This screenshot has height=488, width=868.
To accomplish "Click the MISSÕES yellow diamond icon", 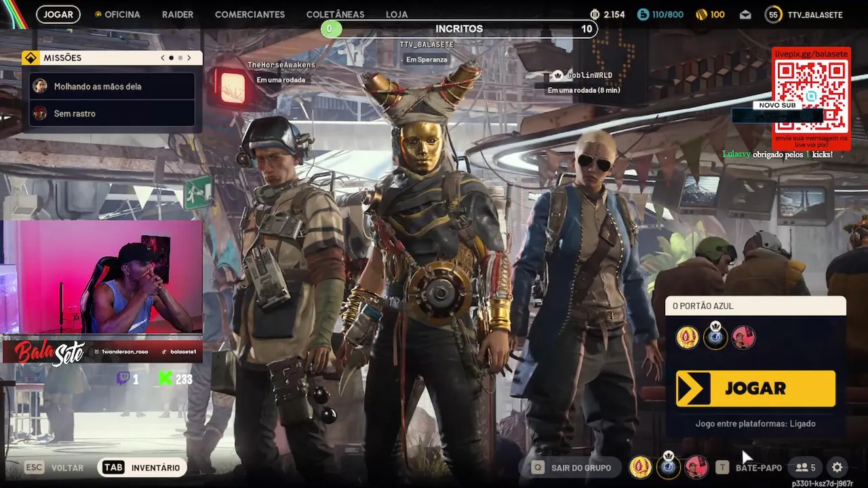I will coord(30,58).
